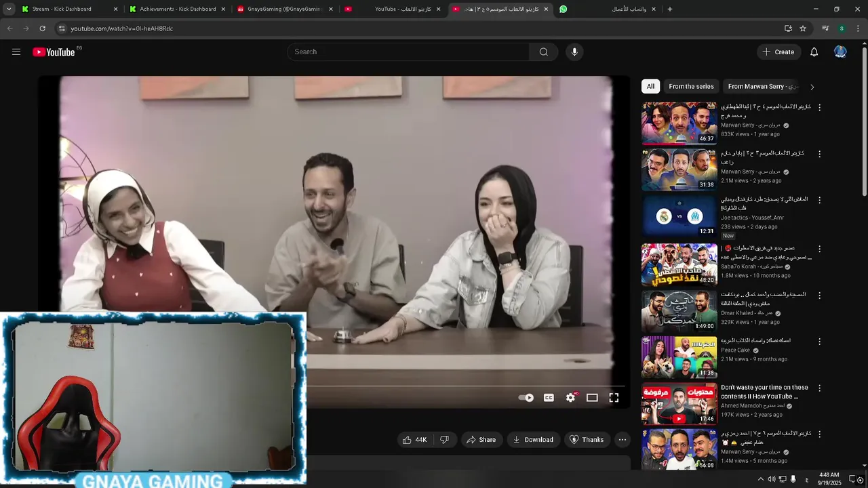
Task: Open the browser profile S avatar
Action: pos(842,28)
